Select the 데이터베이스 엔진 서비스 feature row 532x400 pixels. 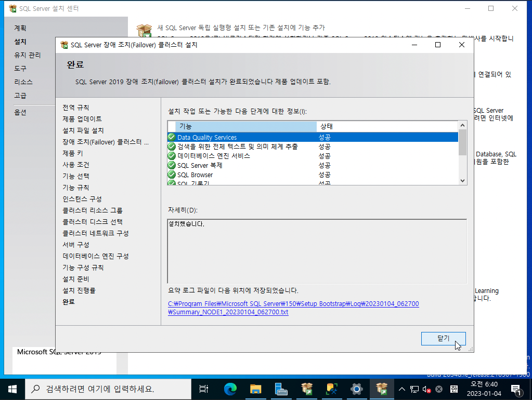(313, 156)
